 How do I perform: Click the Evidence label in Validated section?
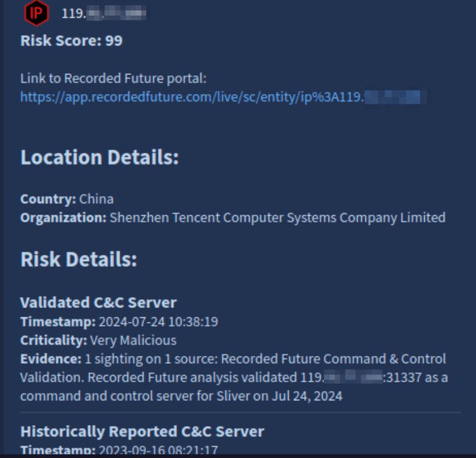pyautogui.click(x=51, y=359)
